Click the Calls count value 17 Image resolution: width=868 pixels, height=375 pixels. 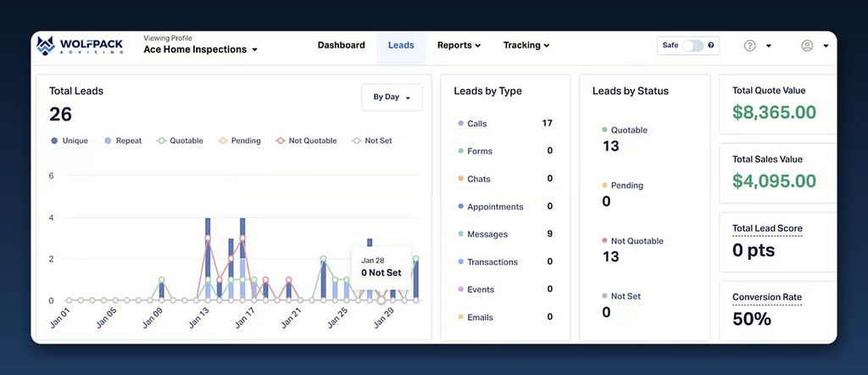coord(547,123)
